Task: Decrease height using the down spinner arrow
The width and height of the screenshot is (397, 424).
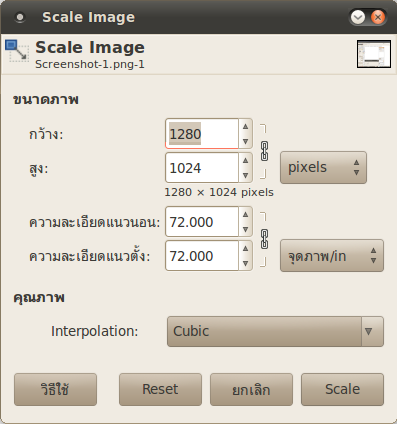Action: click(x=246, y=175)
